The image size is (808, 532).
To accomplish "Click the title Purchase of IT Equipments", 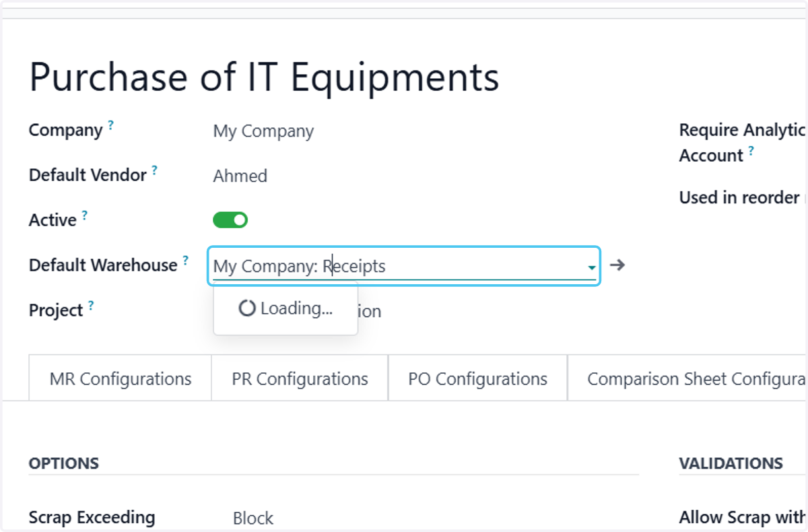I will pyautogui.click(x=264, y=77).
